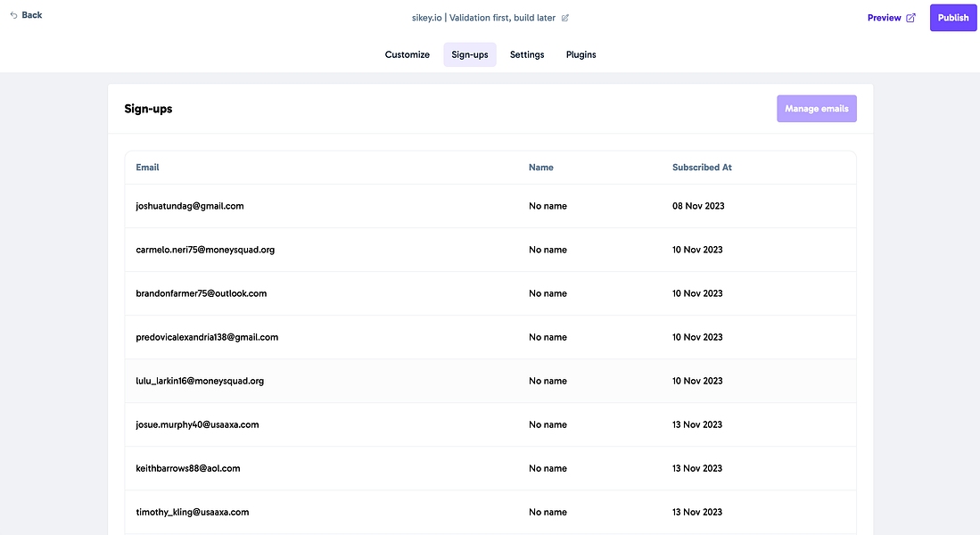Image resolution: width=980 pixels, height=535 pixels.
Task: Click the lulu_larkin16@moneysquad.org row
Action: [200, 381]
